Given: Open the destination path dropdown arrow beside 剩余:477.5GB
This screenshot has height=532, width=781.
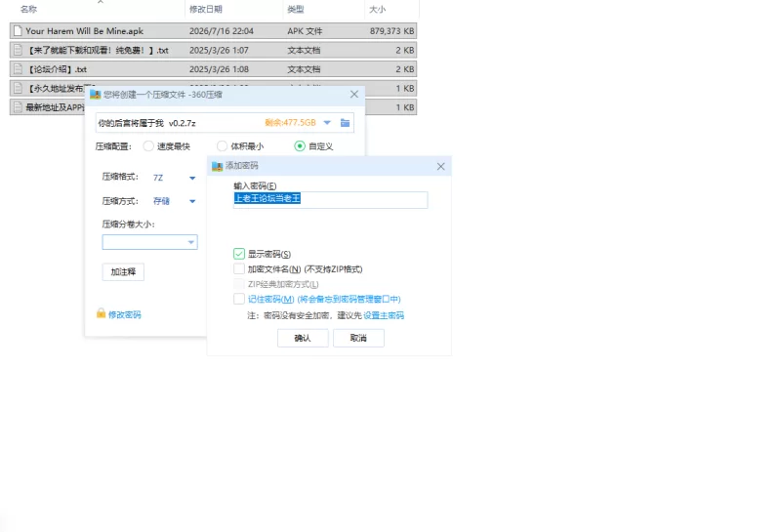Looking at the screenshot, I should [327, 123].
